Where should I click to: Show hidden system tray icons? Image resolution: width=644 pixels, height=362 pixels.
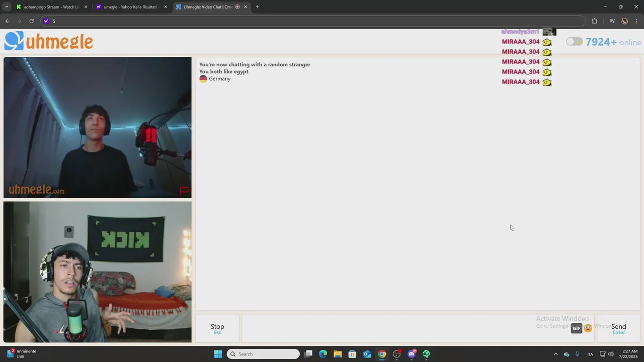click(x=555, y=354)
